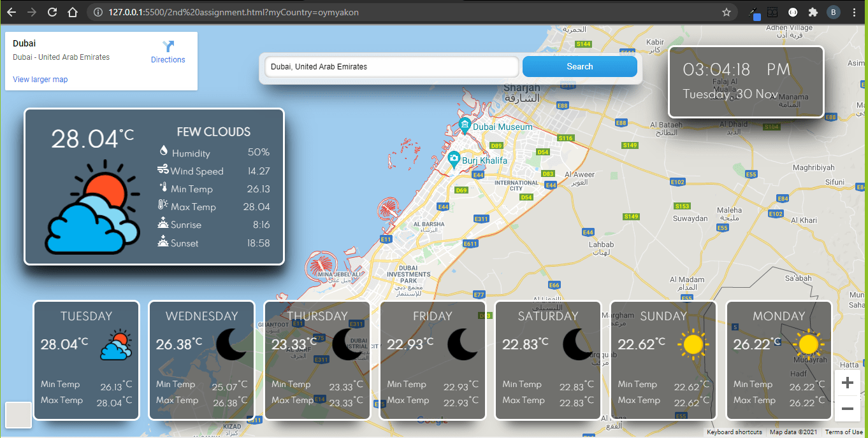This screenshot has height=438, width=868.
Task: Click Wednesday's moon forecast icon
Action: pos(232,345)
